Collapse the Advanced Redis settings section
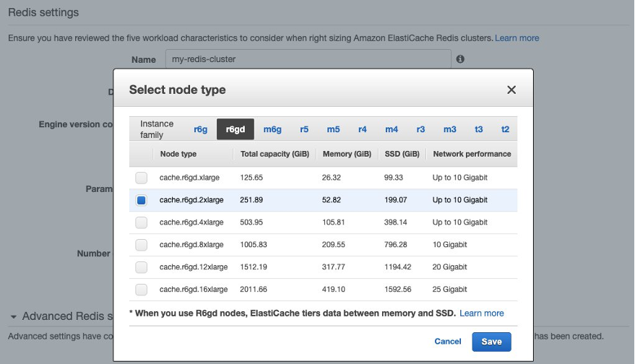The image size is (635, 364). pos(13,316)
